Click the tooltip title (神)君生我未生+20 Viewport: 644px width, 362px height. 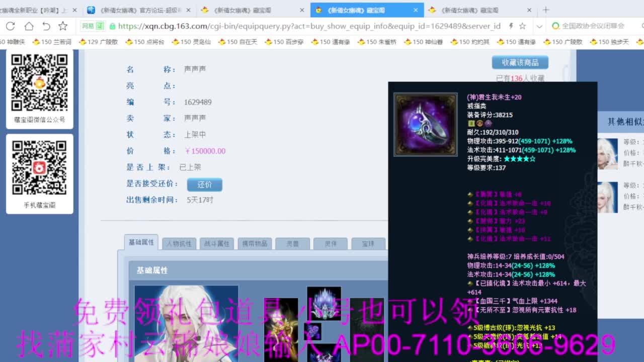tap(494, 97)
